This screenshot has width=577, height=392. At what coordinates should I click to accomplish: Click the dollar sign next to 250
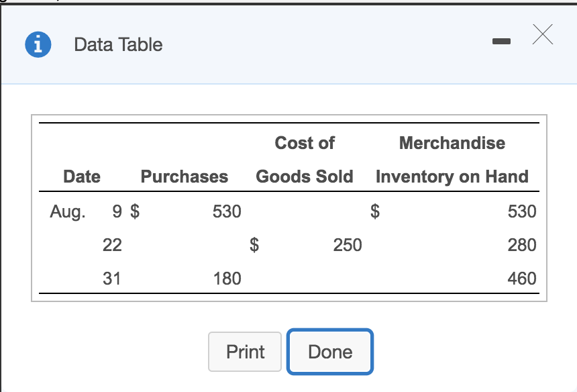coord(254,244)
